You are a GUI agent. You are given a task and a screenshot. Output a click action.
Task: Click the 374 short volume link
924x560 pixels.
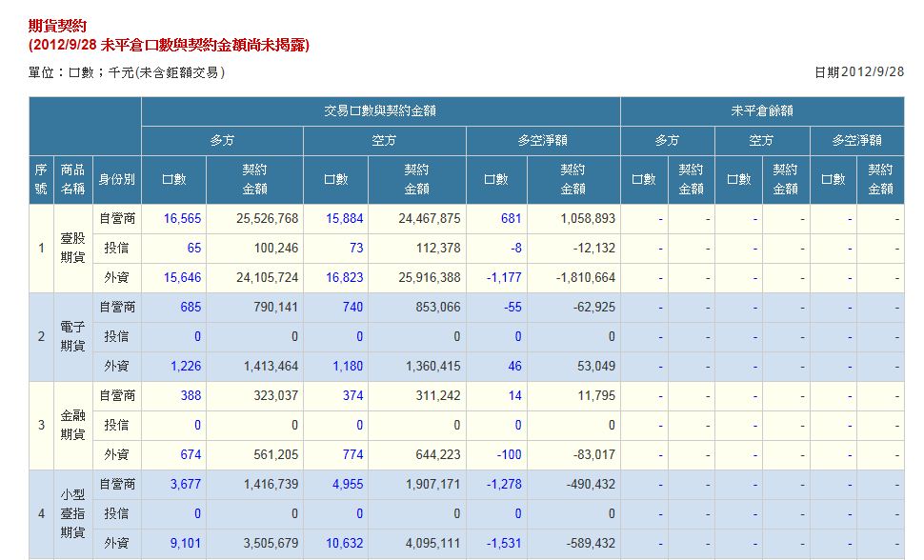[352, 395]
